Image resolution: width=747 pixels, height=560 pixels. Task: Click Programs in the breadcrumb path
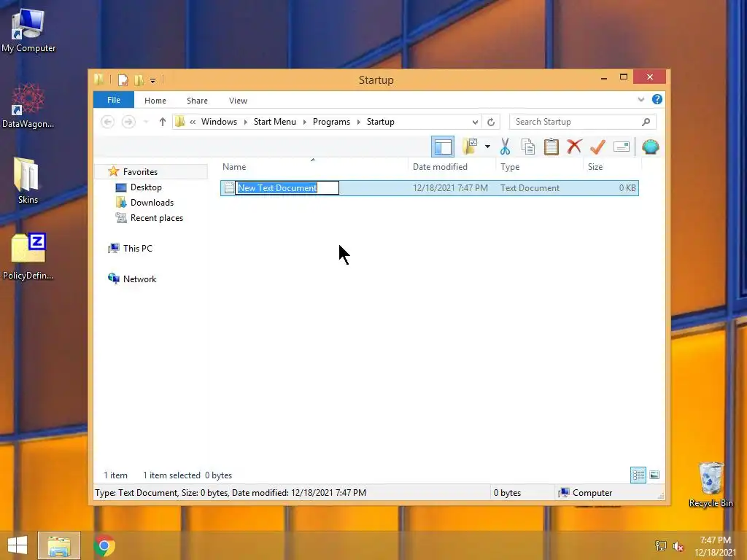332,122
